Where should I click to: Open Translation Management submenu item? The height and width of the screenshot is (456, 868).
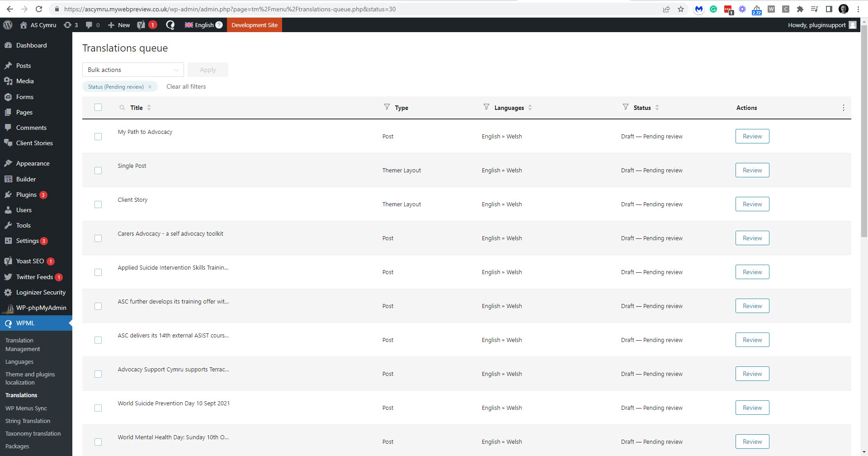coord(23,345)
